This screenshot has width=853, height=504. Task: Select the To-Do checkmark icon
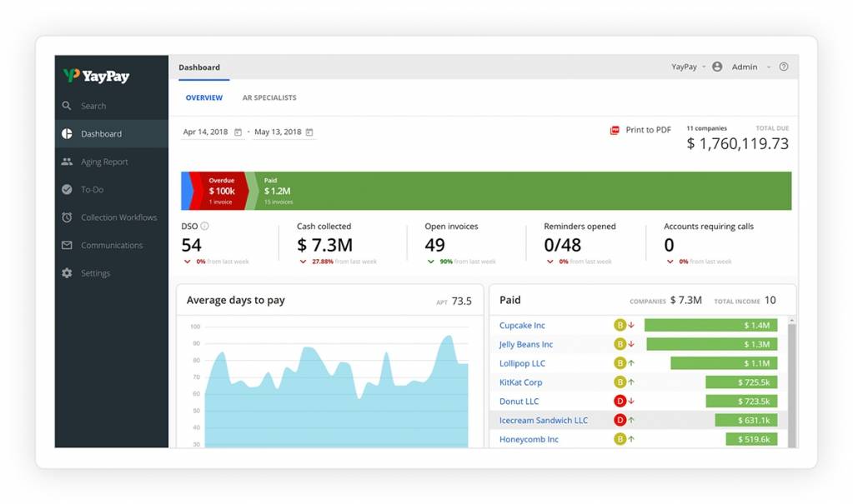coord(67,190)
